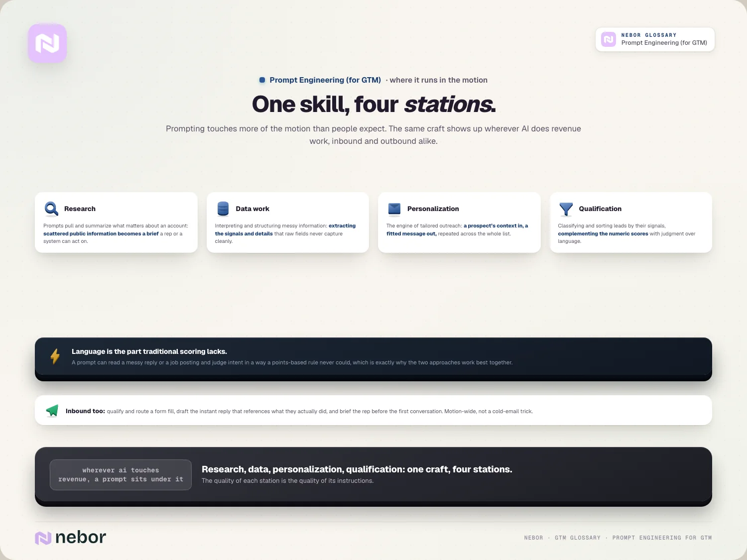Viewport: 747px width, 560px height.
Task: Click the purple Nebor app logo
Action: pos(47,43)
